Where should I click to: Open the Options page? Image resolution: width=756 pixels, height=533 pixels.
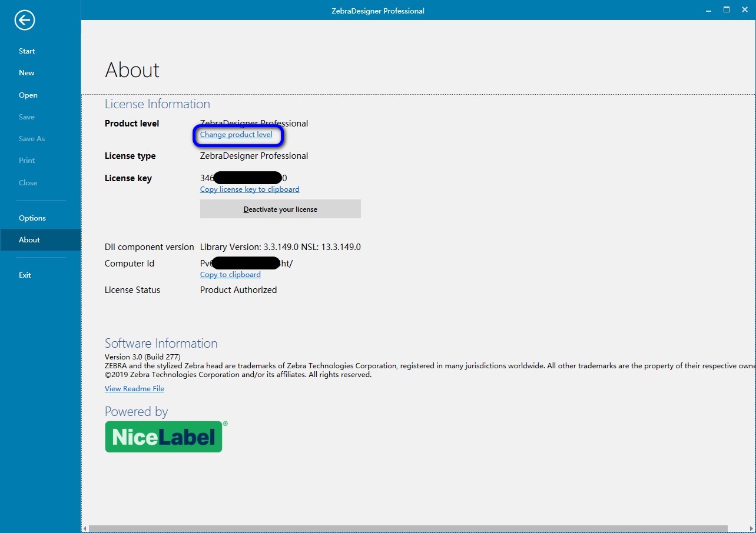point(32,218)
